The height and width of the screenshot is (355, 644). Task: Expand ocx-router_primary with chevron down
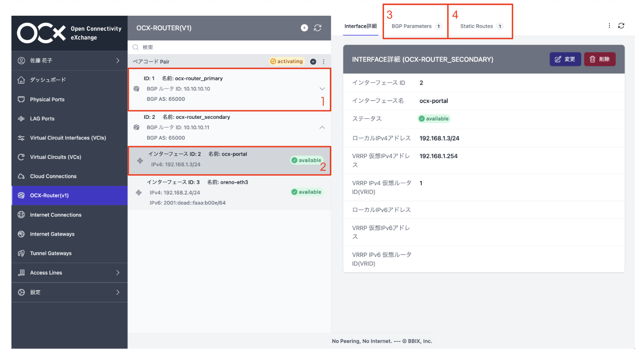322,89
